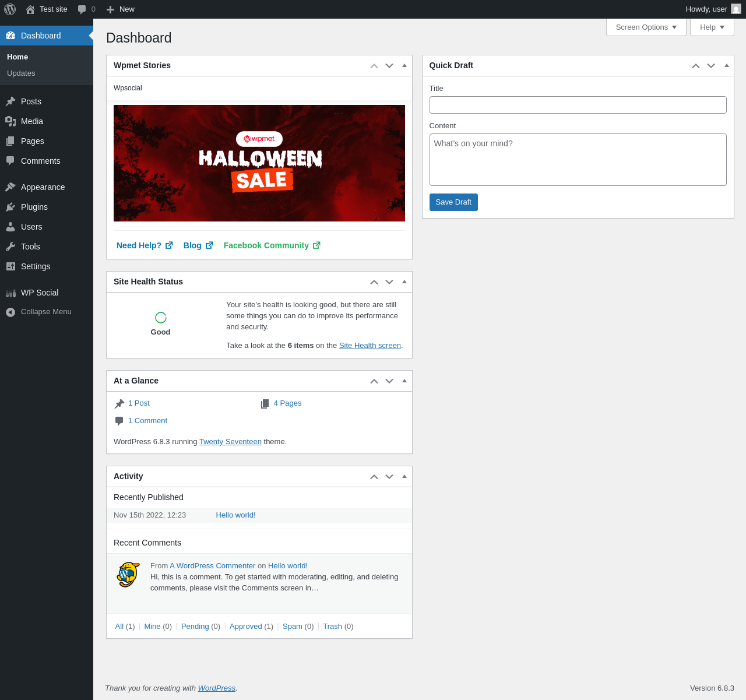Open the Twenty Seventeen theme link
The height and width of the screenshot is (700, 746).
(x=230, y=442)
